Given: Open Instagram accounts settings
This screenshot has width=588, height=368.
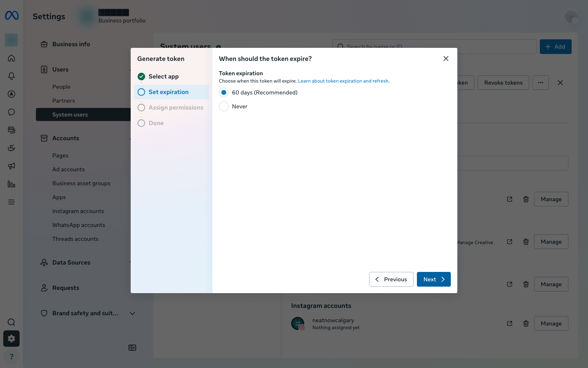Looking at the screenshot, I should pos(78,211).
